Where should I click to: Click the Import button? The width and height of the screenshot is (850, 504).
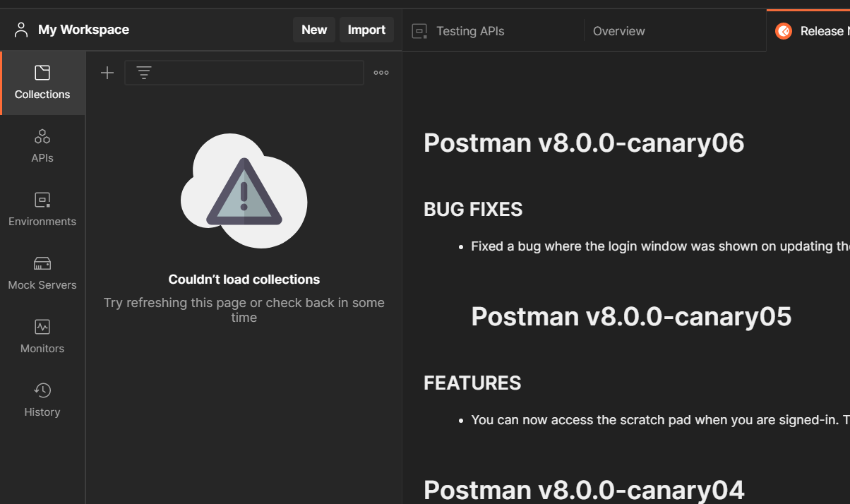[x=366, y=30]
